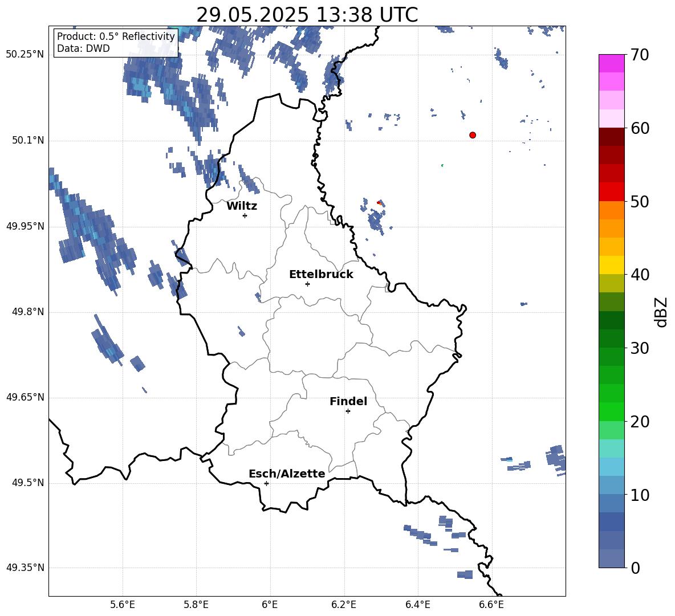Click the colorbar tick label 20
The height and width of the screenshot is (616, 675).
[x=640, y=422]
